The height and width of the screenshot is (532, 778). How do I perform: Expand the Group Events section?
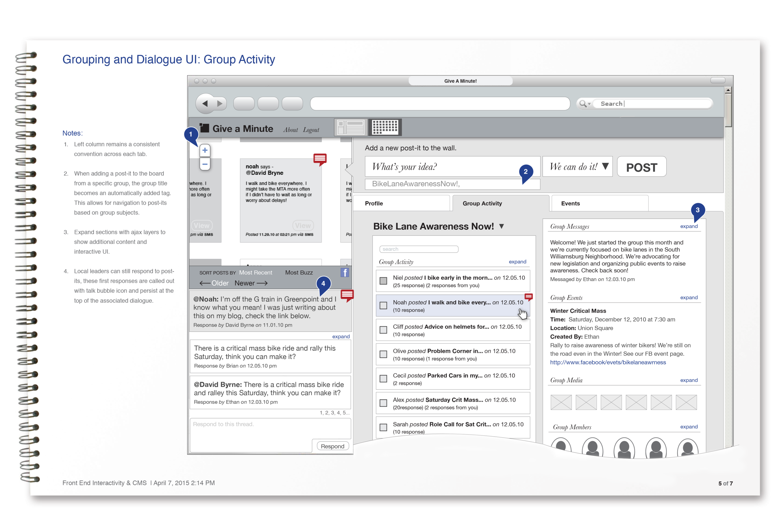[689, 297]
